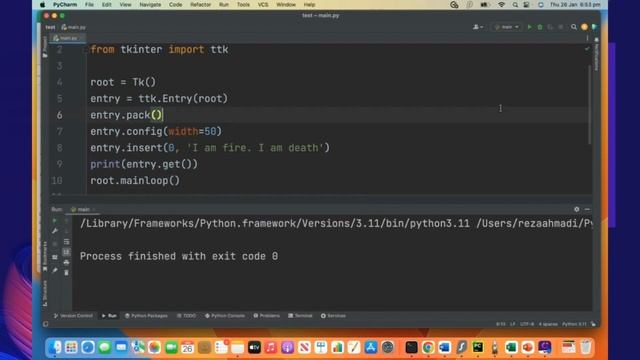Toggle soft-wrap in the Run console
The height and width of the screenshot is (360, 640).
pyautogui.click(x=66, y=242)
